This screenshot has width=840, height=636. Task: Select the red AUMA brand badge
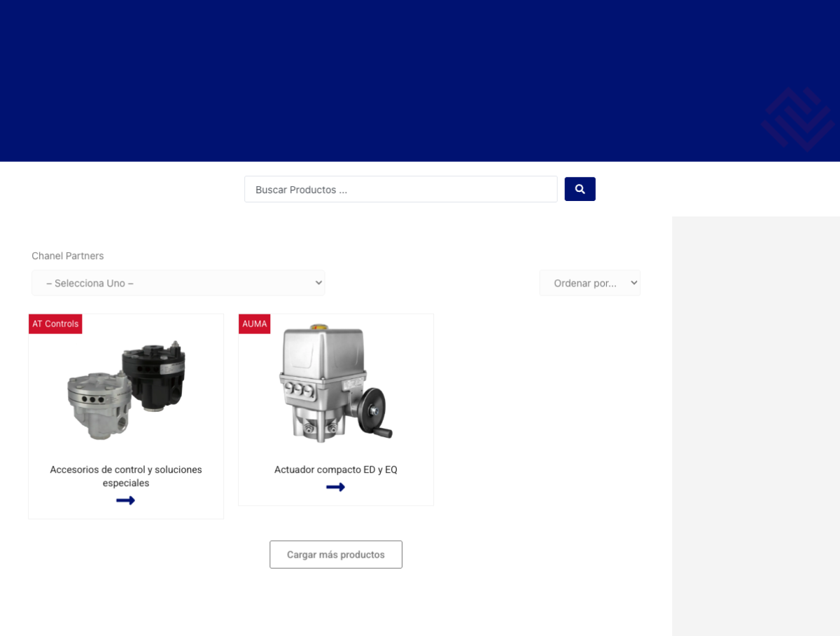tap(254, 324)
